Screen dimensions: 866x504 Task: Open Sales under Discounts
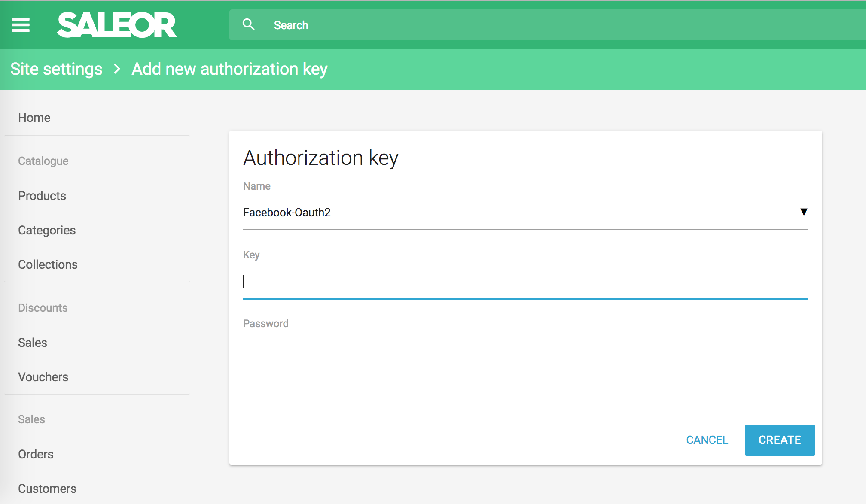pos(33,343)
